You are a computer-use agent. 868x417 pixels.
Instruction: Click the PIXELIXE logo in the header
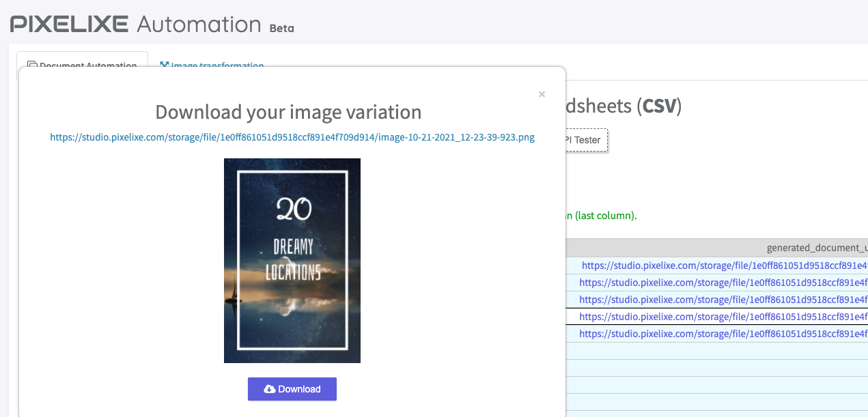tap(69, 24)
